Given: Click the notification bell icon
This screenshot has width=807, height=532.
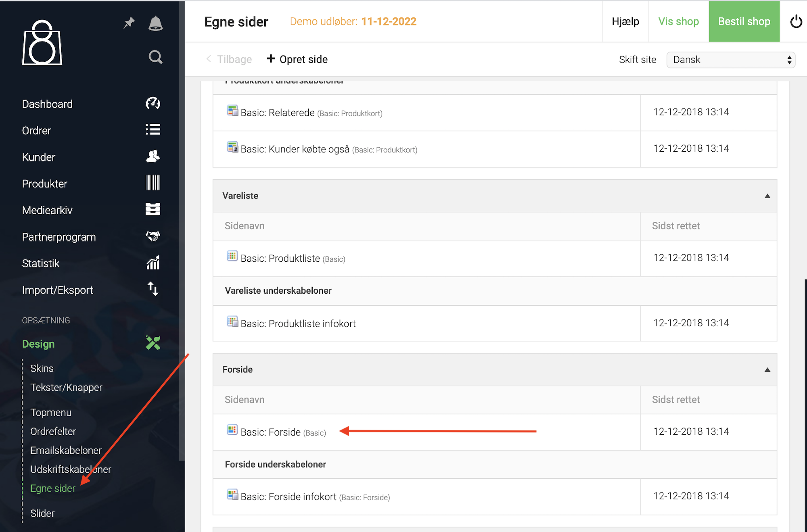Looking at the screenshot, I should pyautogui.click(x=155, y=24).
